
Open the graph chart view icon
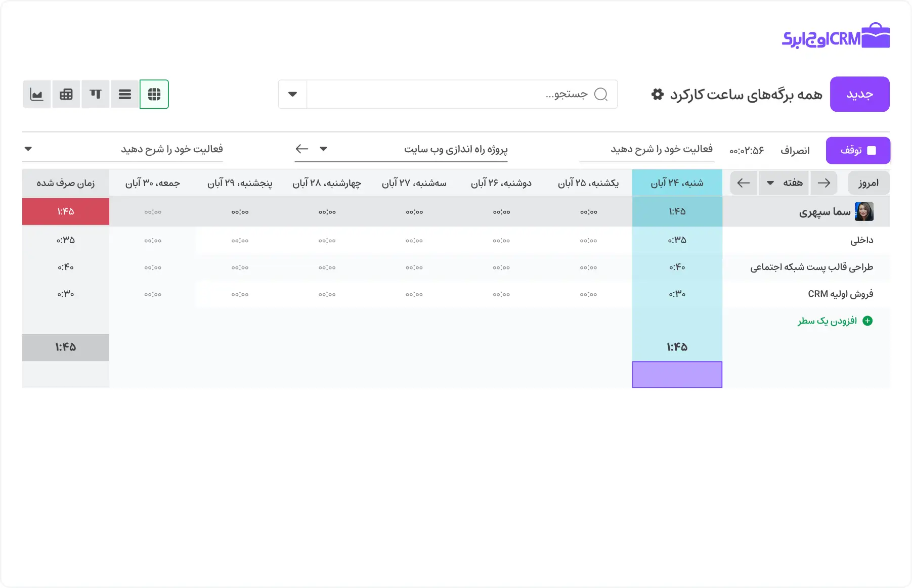pyautogui.click(x=37, y=94)
